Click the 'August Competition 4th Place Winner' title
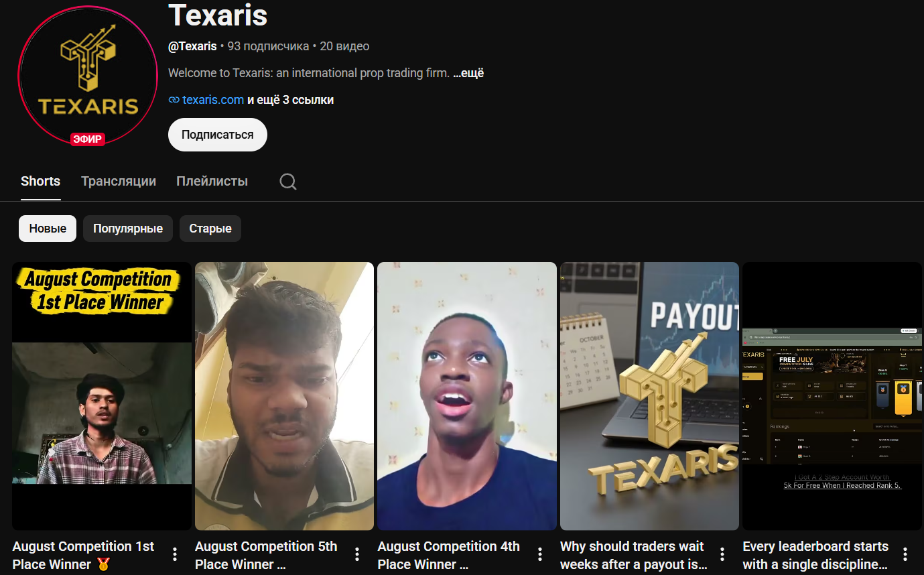The image size is (924, 575). tap(449, 556)
